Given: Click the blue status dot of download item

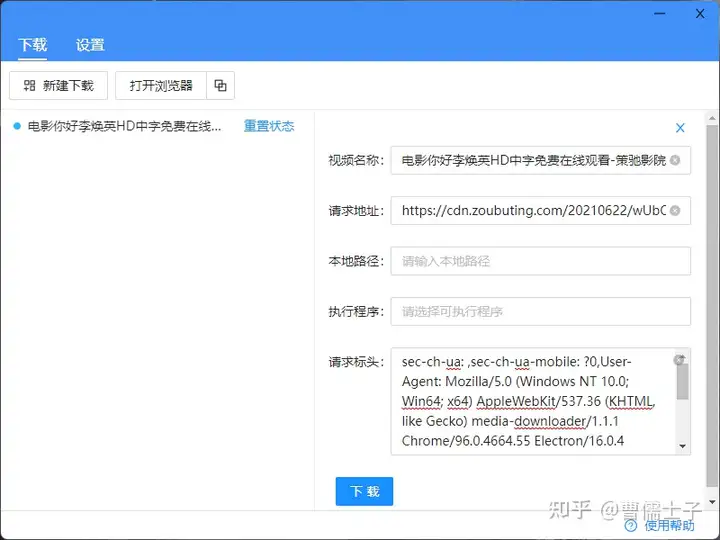Looking at the screenshot, I should click(x=17, y=126).
